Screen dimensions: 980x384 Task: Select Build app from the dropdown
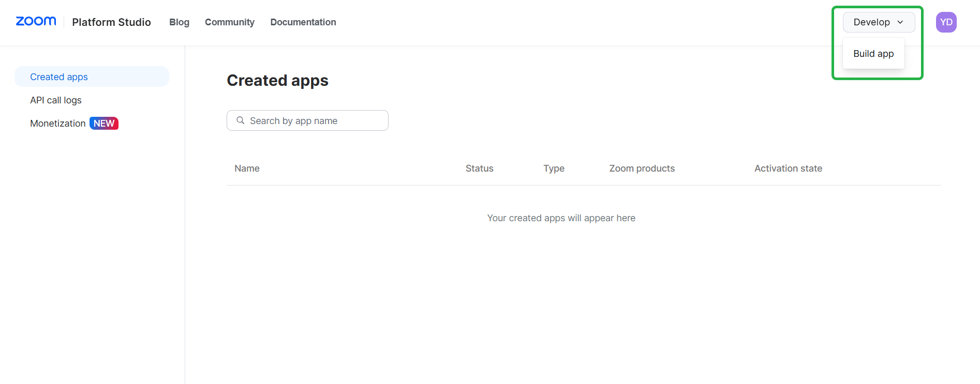click(x=873, y=54)
